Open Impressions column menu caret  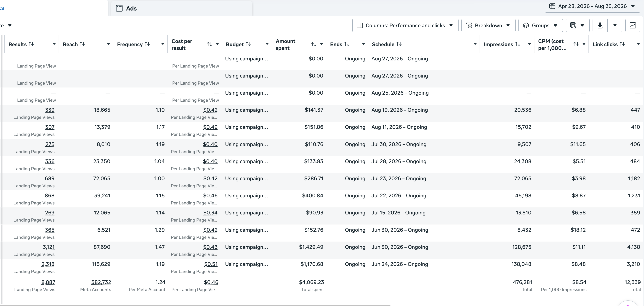pyautogui.click(x=529, y=44)
